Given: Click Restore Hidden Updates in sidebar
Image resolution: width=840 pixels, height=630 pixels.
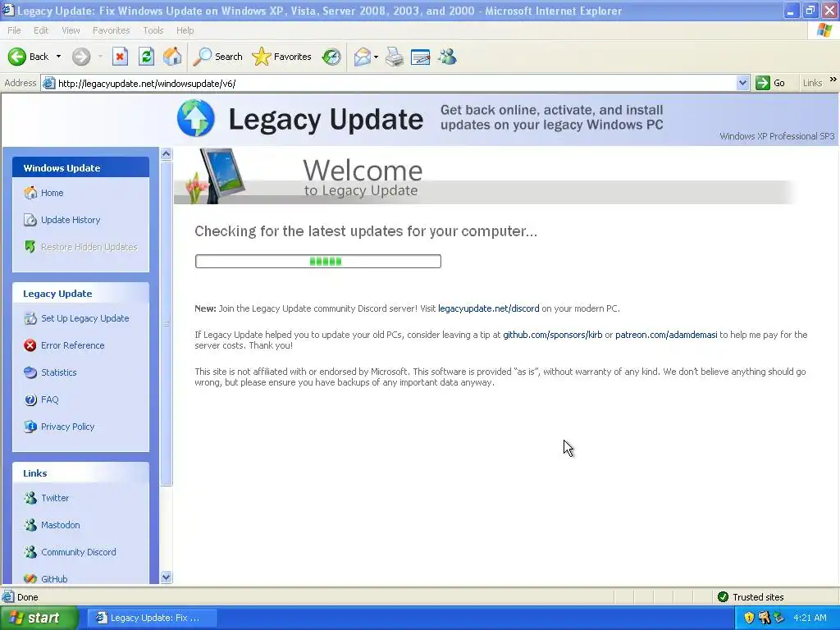Looking at the screenshot, I should [89, 247].
